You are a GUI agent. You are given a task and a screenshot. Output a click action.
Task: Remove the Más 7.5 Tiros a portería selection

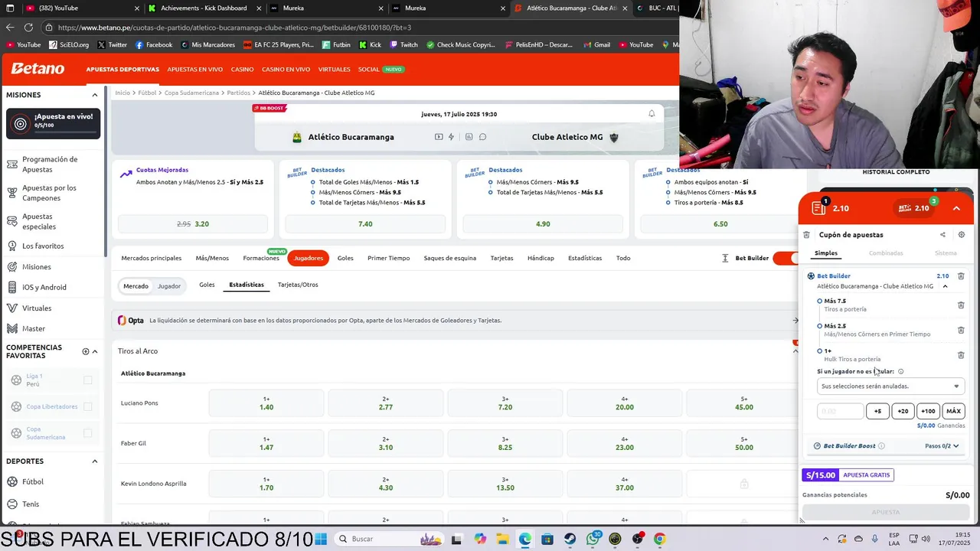961,305
